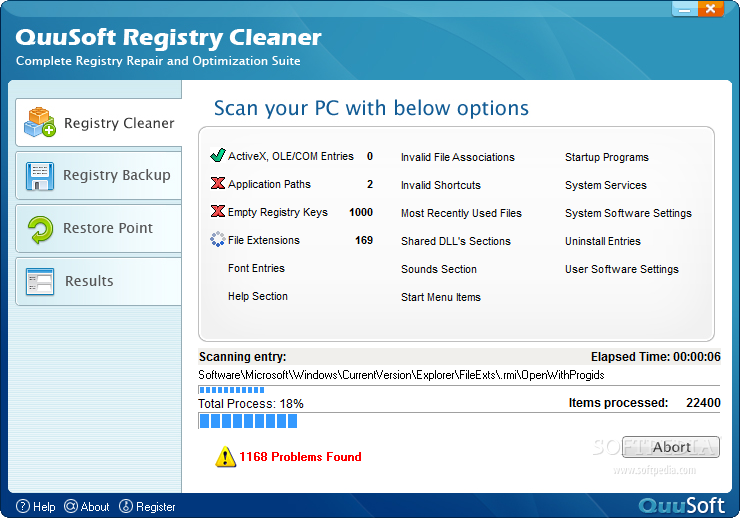Select Startup Programs option

(x=607, y=157)
